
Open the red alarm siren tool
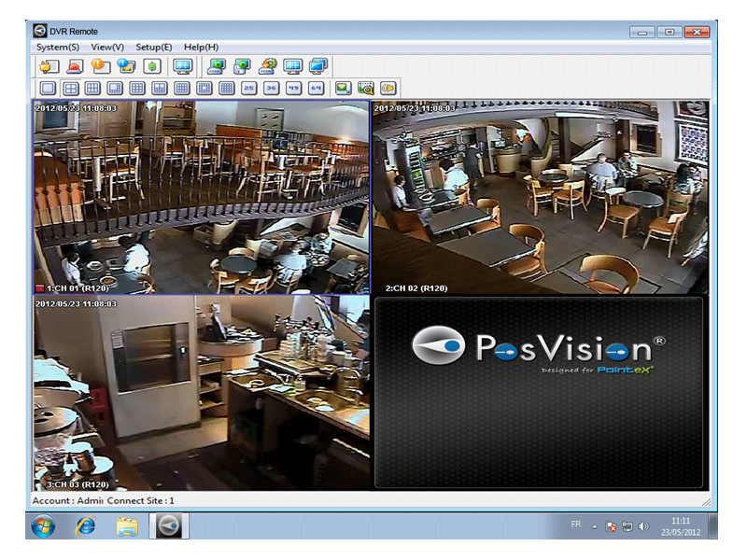pos(75,66)
